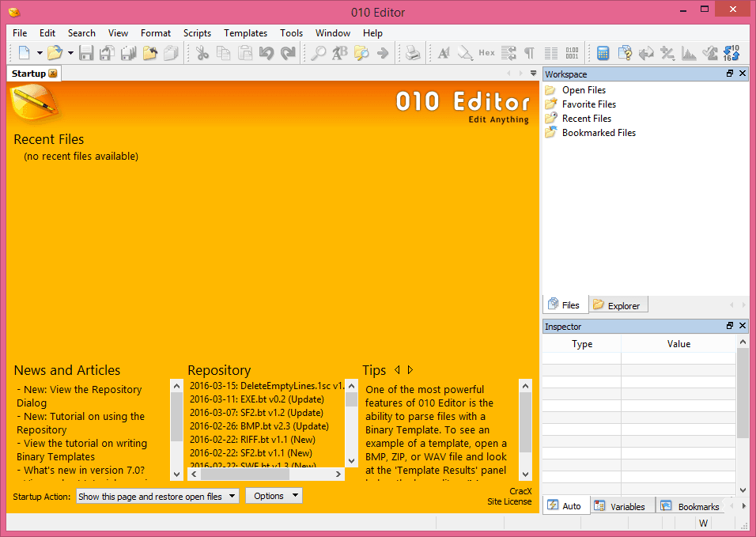Click the Convert arrows toolbar icon

click(646, 52)
